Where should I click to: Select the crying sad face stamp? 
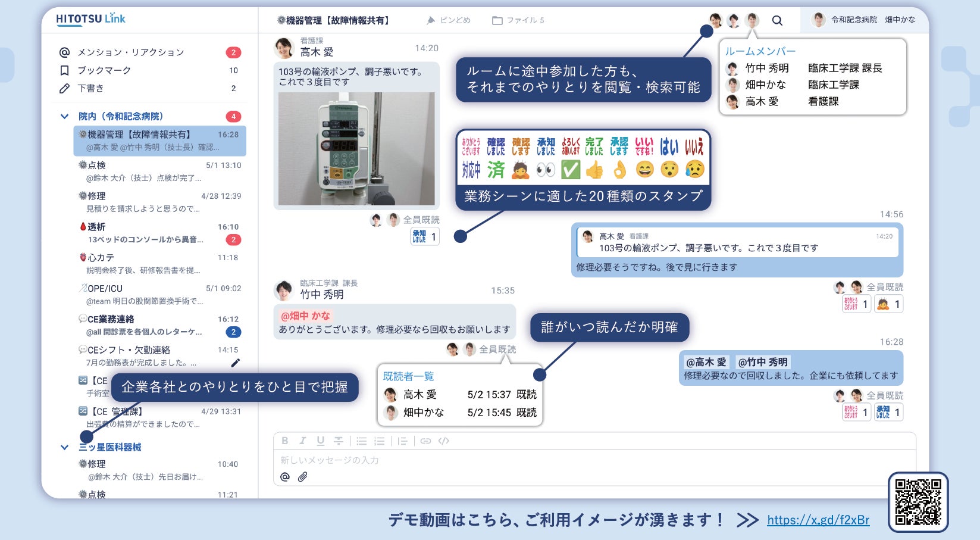click(694, 170)
